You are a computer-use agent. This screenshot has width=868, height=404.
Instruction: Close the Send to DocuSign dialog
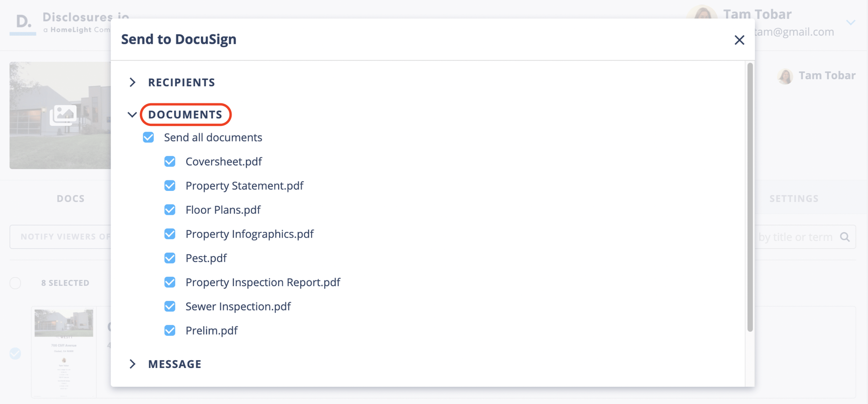click(x=739, y=40)
